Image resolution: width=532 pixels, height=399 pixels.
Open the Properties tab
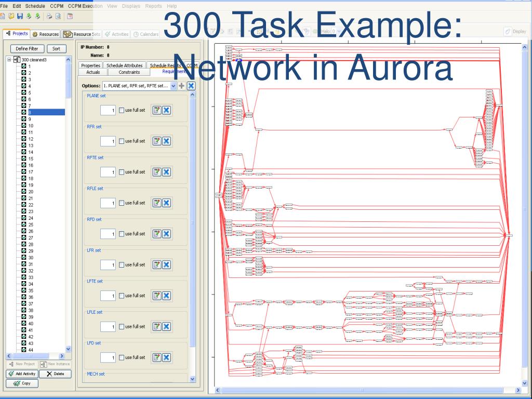coord(90,65)
